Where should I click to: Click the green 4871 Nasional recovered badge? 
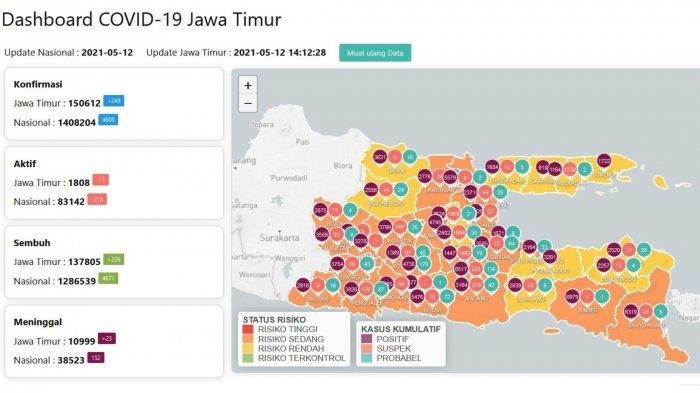(x=108, y=278)
